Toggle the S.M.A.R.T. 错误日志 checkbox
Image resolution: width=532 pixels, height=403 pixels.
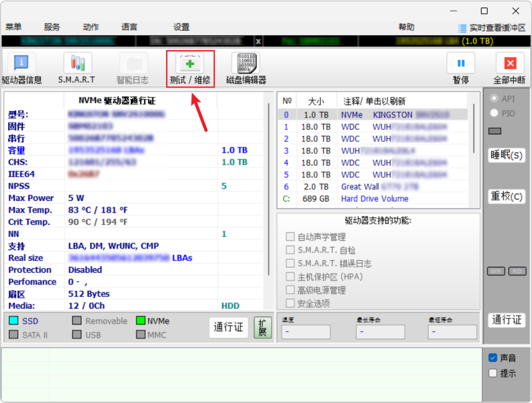(x=290, y=263)
